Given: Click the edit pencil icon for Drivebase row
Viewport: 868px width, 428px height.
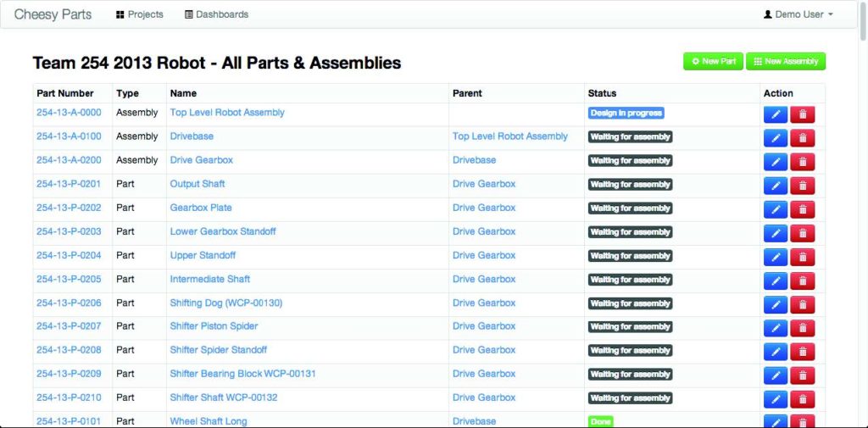Looking at the screenshot, I should click(x=775, y=137).
